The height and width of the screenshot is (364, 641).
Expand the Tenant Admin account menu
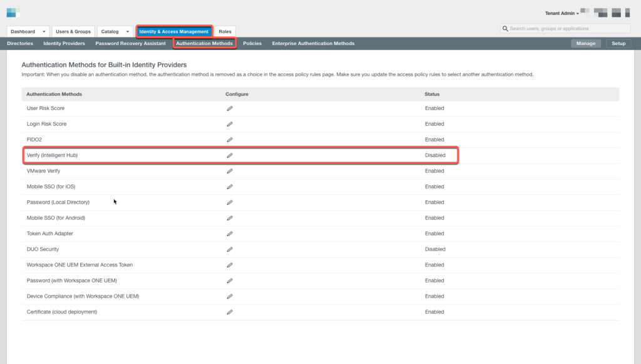(562, 13)
